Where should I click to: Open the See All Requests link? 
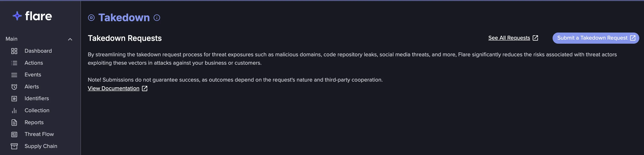pos(513,38)
